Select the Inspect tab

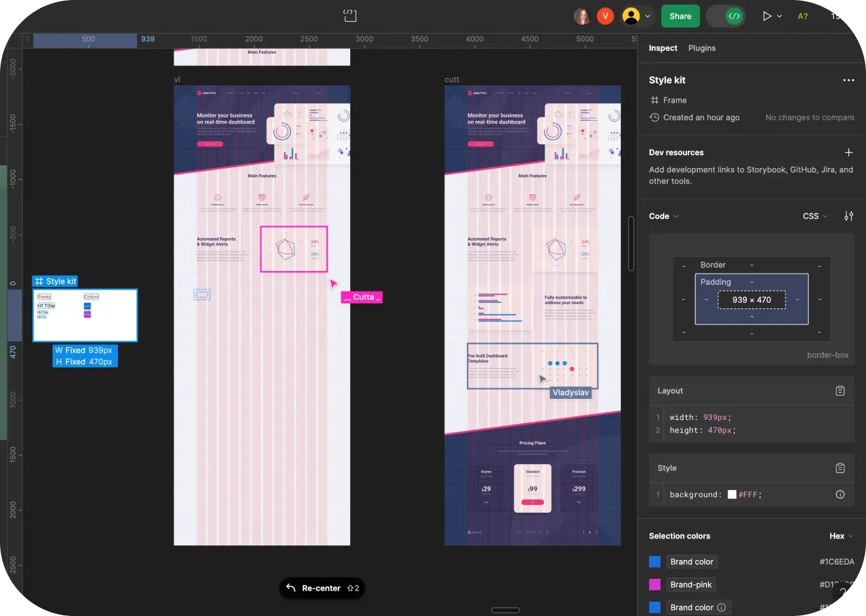coord(662,48)
